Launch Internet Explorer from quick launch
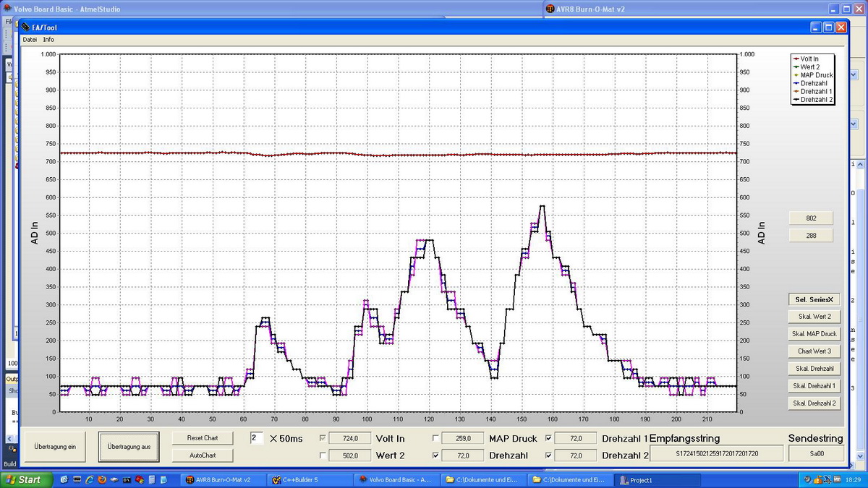868x488 pixels. pos(89,479)
